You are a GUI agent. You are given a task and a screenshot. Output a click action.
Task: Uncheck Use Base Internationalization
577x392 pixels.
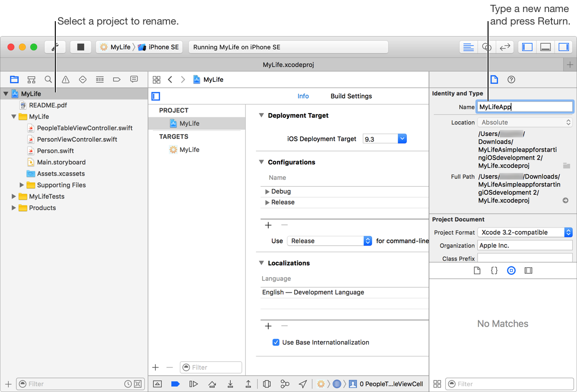click(x=276, y=342)
